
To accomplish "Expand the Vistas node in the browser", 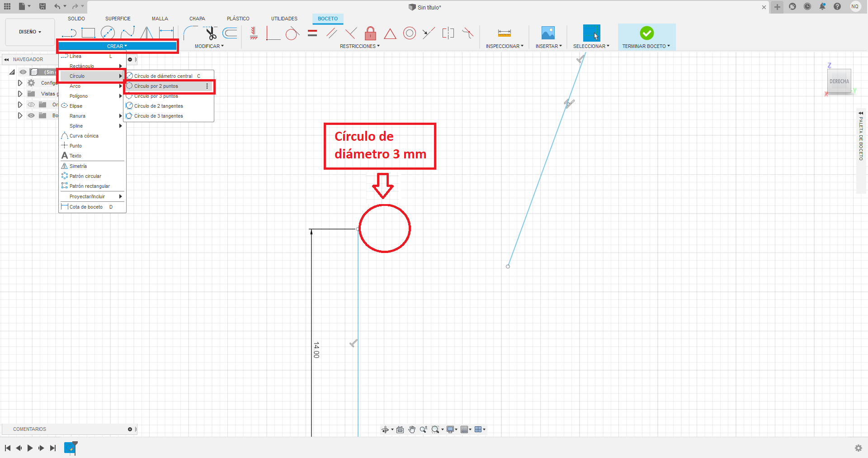I will tap(20, 94).
